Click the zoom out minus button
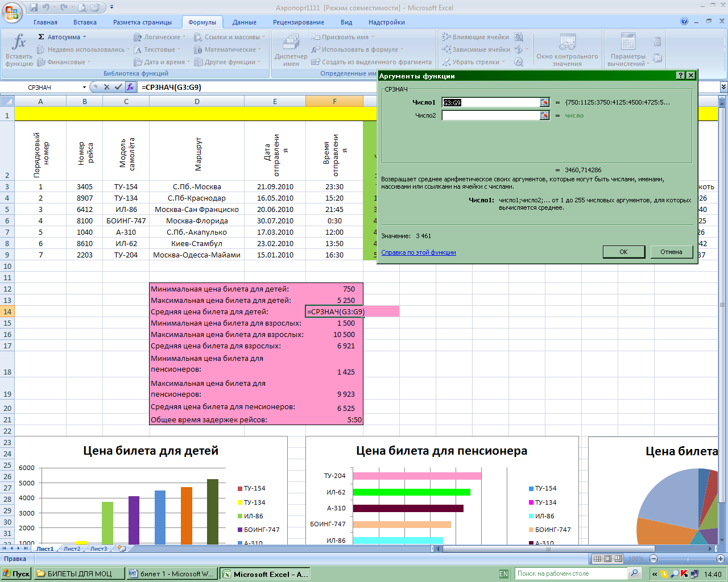Screen dimensions: 728x582 653,559
